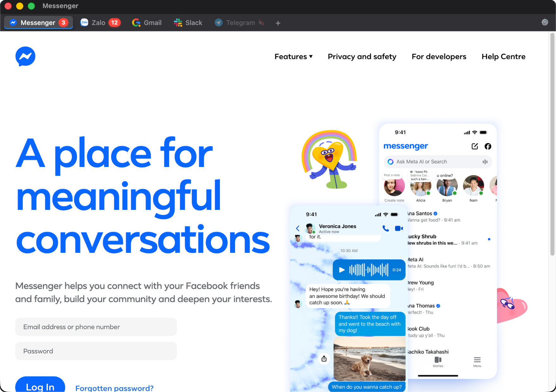Click the "When do you wanna catch up?" message

coord(367,387)
